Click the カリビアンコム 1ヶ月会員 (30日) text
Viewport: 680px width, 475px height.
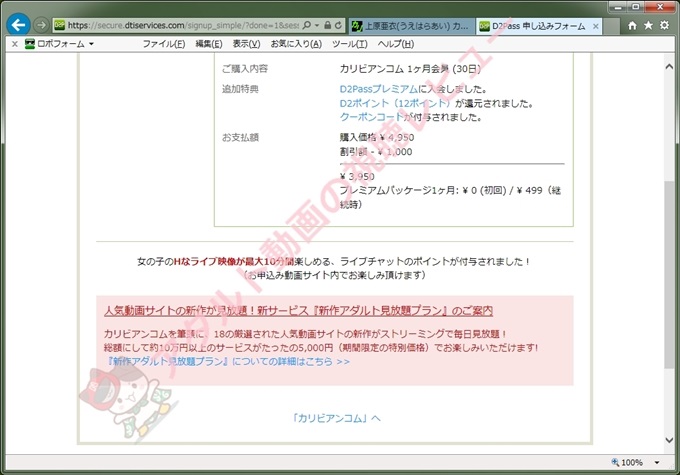tap(410, 69)
